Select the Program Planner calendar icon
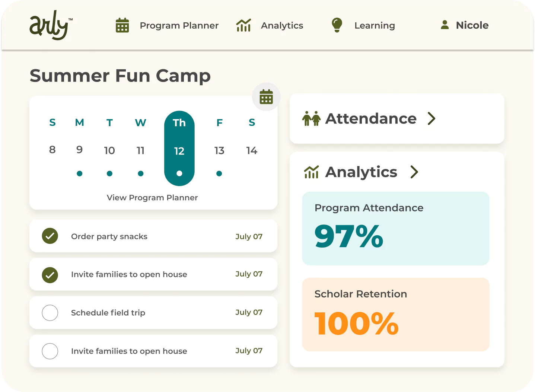 tap(122, 25)
